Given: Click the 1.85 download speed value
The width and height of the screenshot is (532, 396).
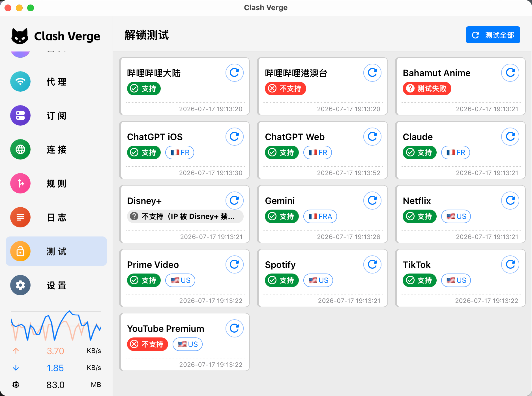Looking at the screenshot, I should click(55, 368).
